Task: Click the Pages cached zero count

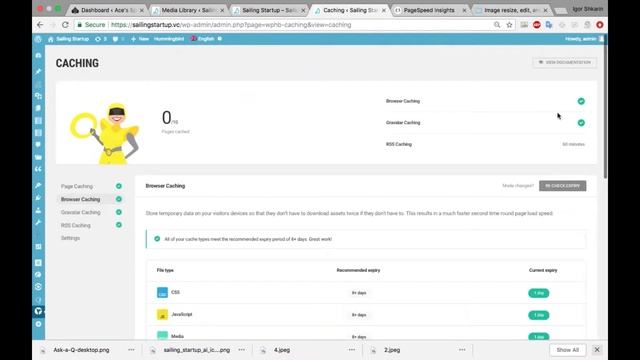Action: click(x=167, y=118)
